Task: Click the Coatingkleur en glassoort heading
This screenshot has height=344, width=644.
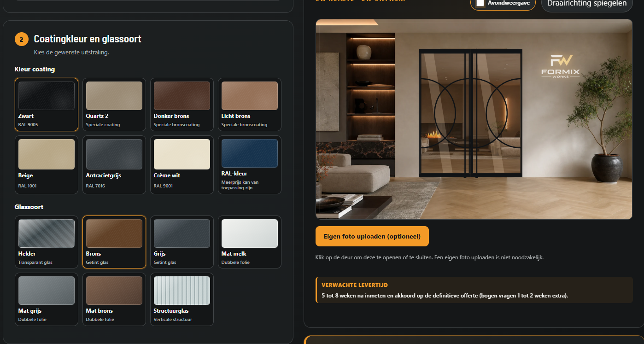Action: point(88,39)
